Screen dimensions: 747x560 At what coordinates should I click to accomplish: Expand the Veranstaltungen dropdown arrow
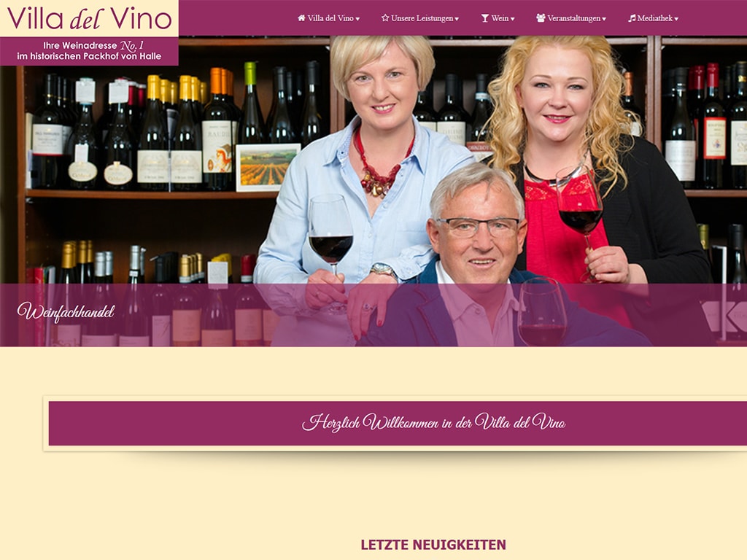click(x=604, y=19)
